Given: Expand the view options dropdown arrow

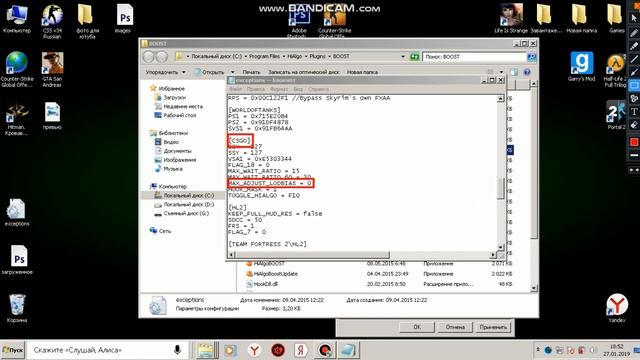Looking at the screenshot, I should pos(502,72).
